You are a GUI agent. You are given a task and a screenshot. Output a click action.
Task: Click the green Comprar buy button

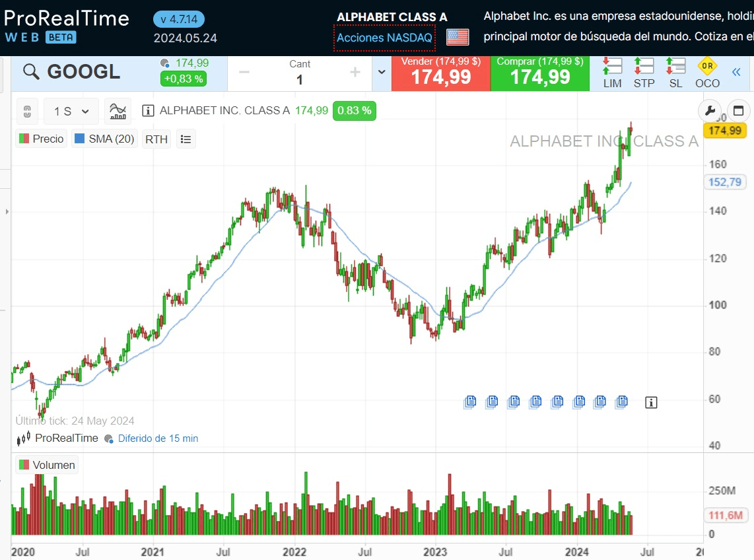[539, 73]
